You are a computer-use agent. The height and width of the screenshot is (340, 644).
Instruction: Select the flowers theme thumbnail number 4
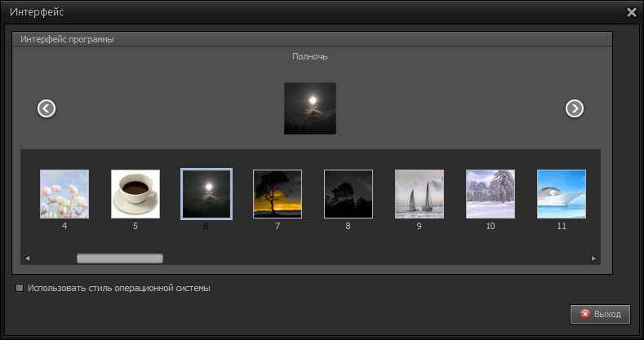(64, 194)
